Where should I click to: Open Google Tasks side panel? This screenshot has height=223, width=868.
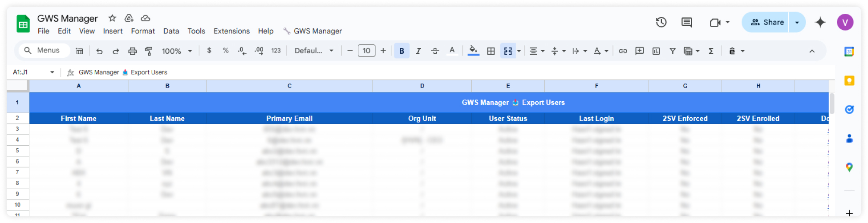849,109
